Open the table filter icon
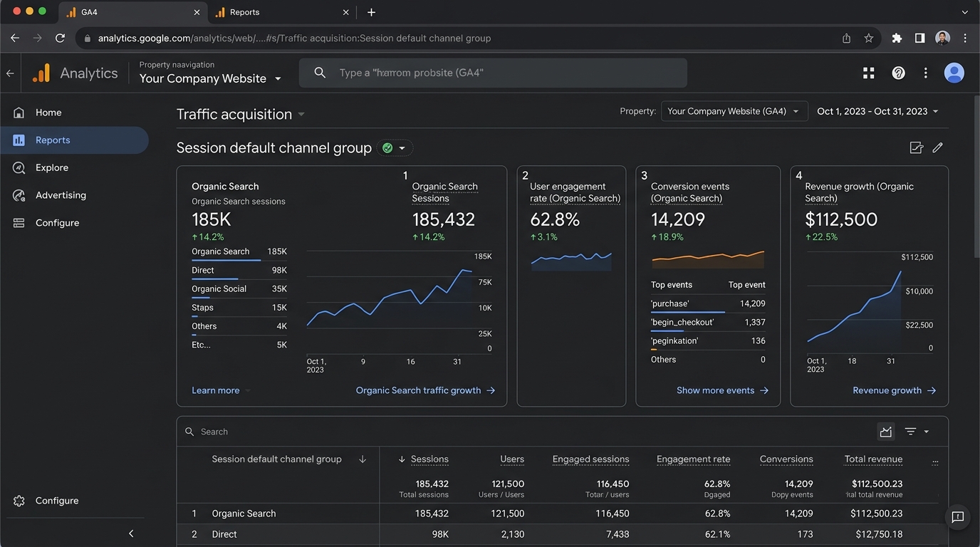Image resolution: width=980 pixels, height=547 pixels. [910, 432]
